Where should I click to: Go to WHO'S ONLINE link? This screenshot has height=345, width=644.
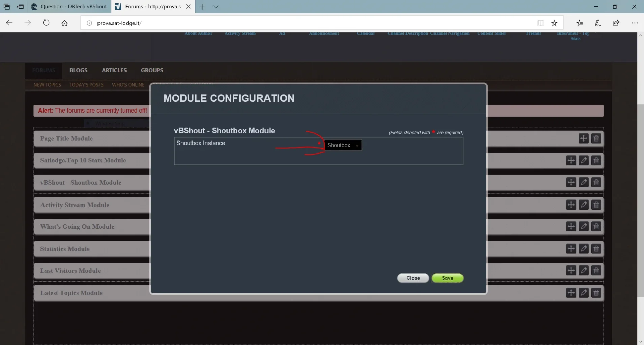[128, 85]
